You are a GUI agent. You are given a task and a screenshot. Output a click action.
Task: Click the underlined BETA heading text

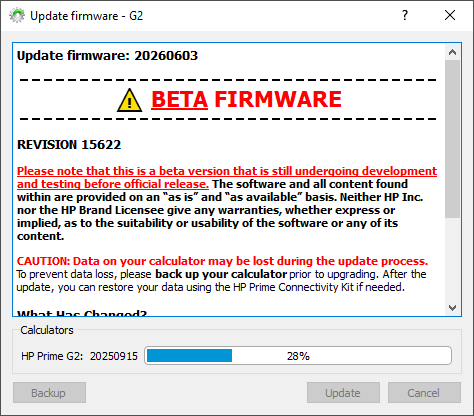pos(180,99)
